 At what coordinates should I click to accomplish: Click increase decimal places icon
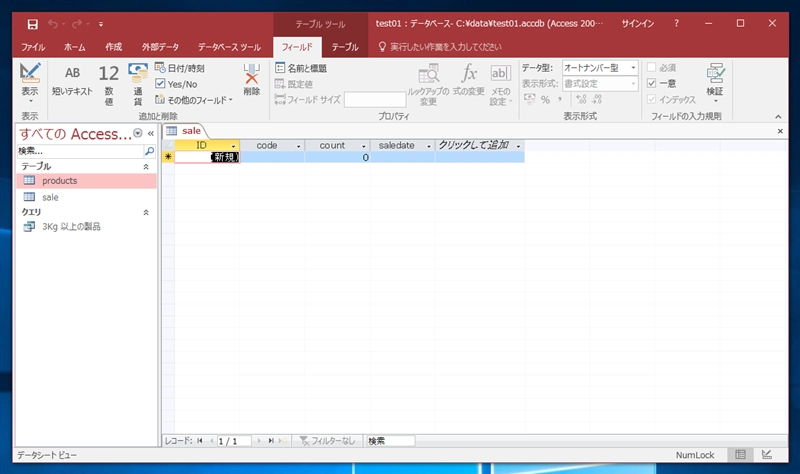(x=581, y=99)
